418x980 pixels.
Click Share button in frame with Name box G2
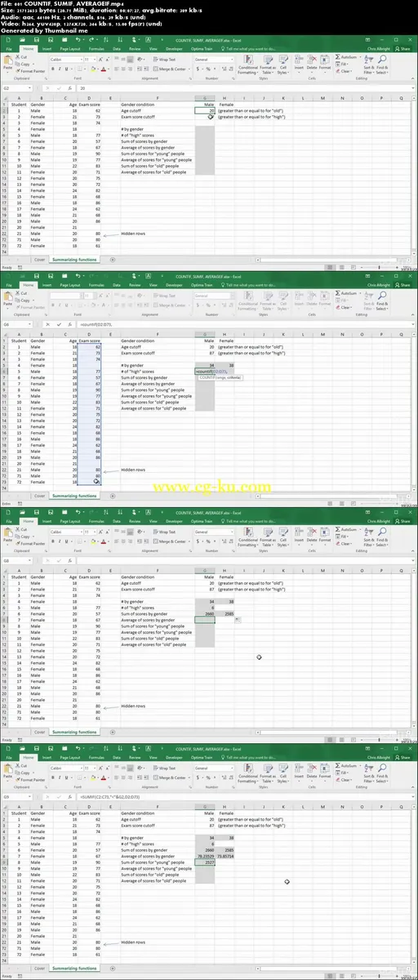[403, 49]
